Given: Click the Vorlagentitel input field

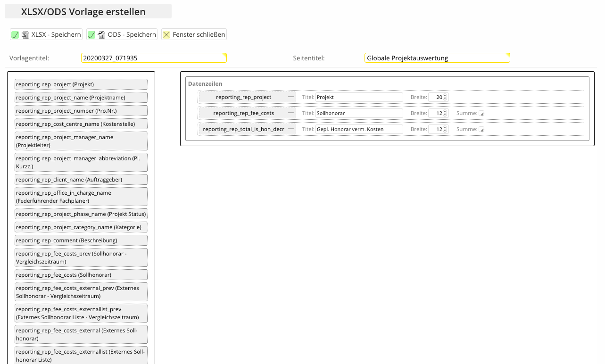Looking at the screenshot, I should (154, 58).
